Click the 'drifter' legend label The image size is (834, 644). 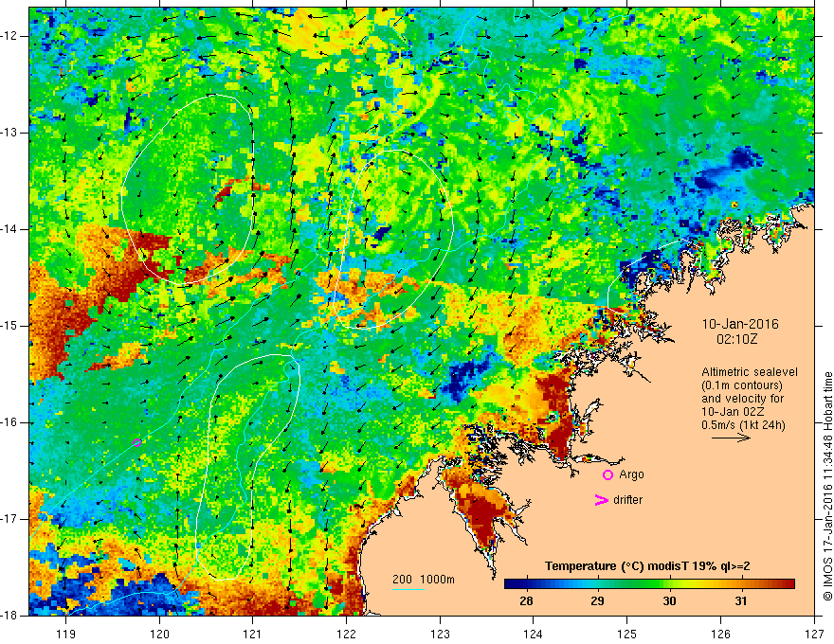tap(627, 500)
